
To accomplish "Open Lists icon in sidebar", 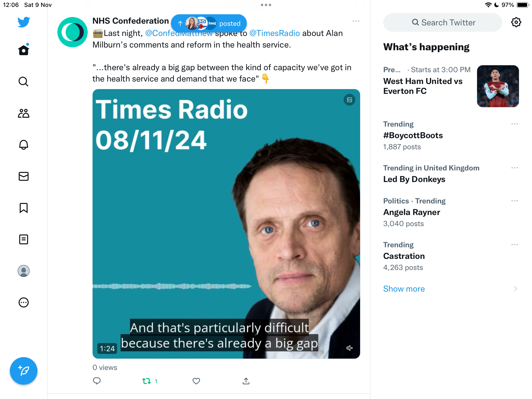I will (x=24, y=239).
